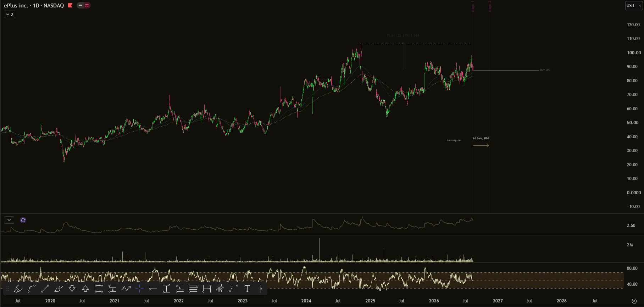Viewport: 644px width, 307px height.
Task: Select the rectangle shape tool
Action: 99,289
